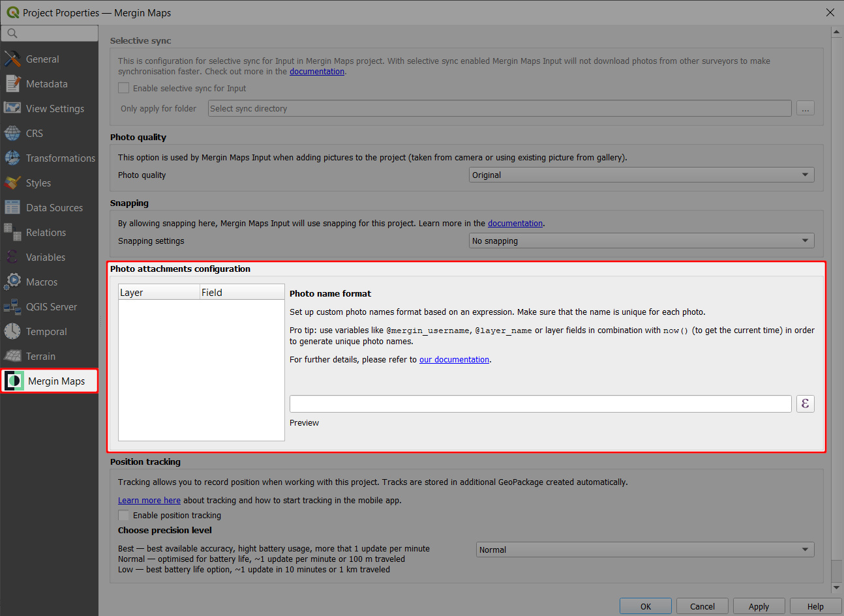Click the Styles paintbrush icon

(x=12, y=183)
